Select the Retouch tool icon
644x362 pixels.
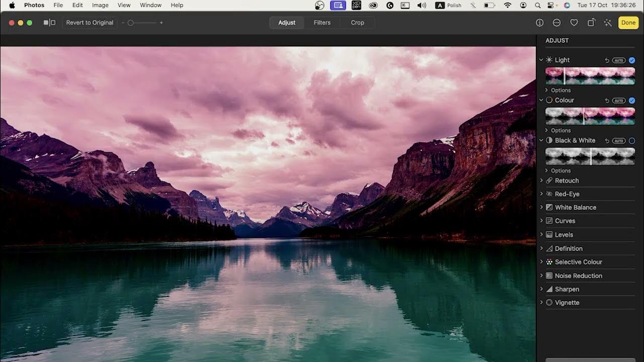549,180
